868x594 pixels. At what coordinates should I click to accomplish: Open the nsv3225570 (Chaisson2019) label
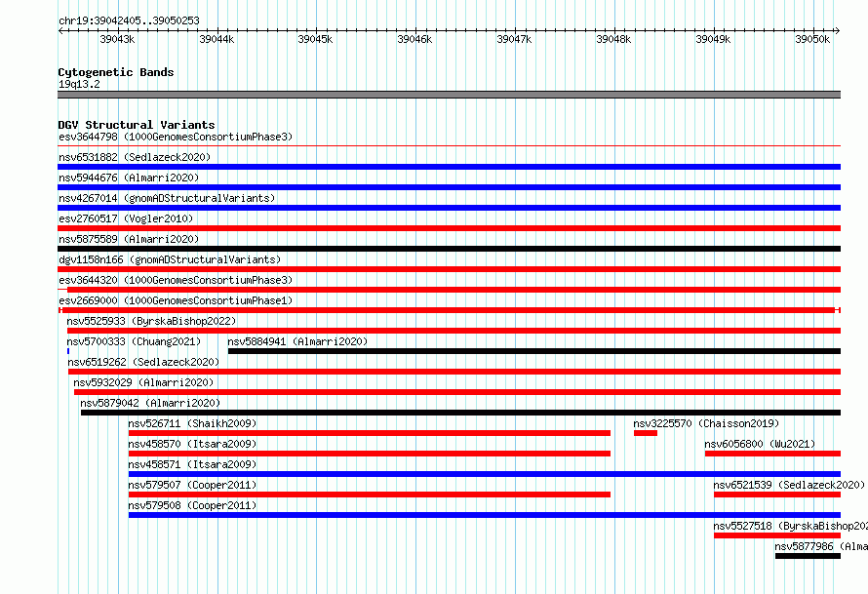point(706,423)
